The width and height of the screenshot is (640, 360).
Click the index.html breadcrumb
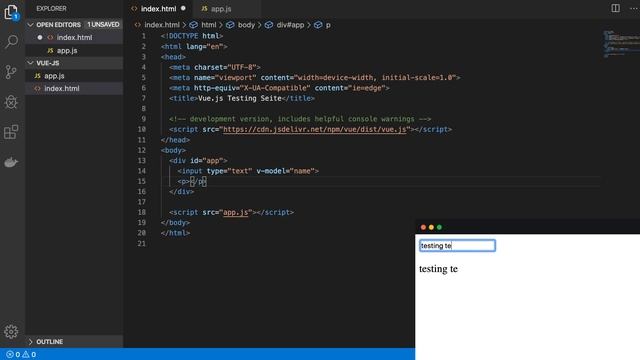tap(162, 25)
